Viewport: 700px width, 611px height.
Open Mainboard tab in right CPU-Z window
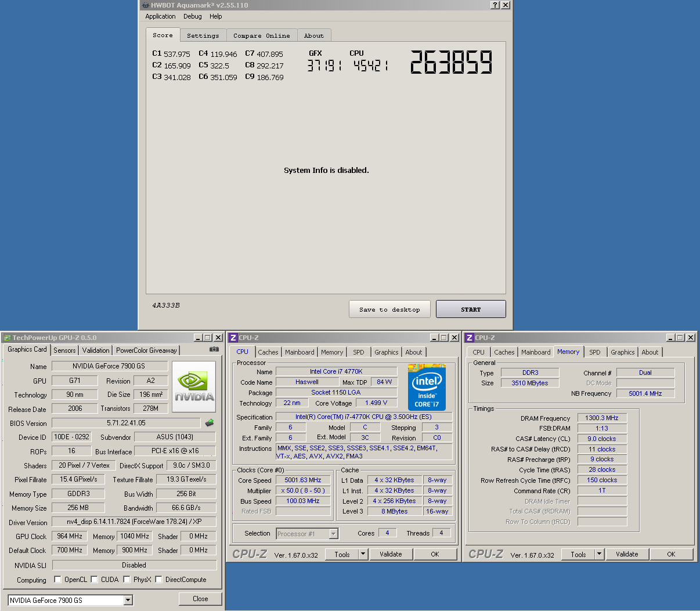(x=536, y=352)
